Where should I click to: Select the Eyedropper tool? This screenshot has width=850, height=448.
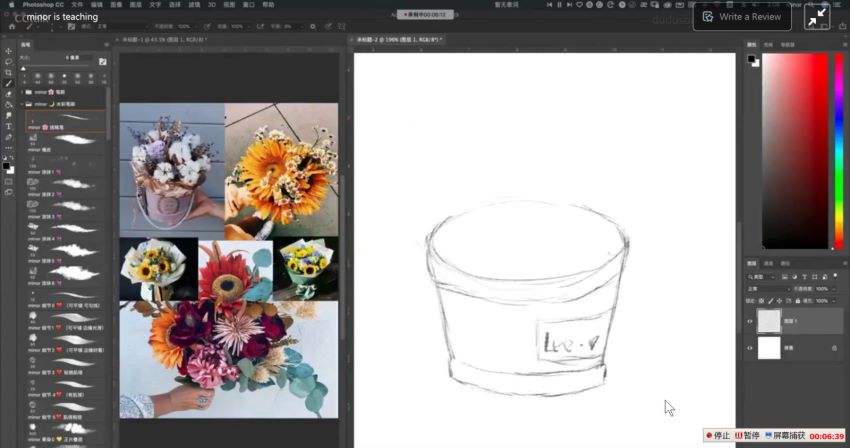pyautogui.click(x=8, y=137)
